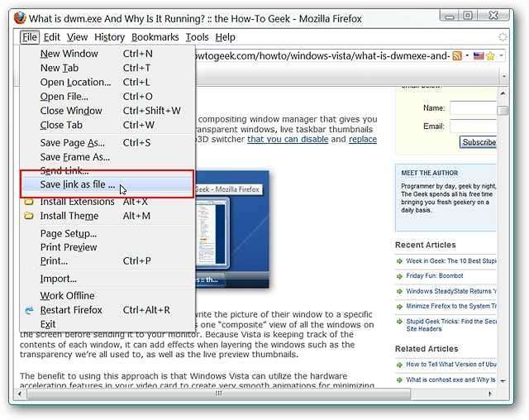The width and height of the screenshot is (529, 420).
Task: Open the 'that you can disable' link
Action: tap(288, 139)
